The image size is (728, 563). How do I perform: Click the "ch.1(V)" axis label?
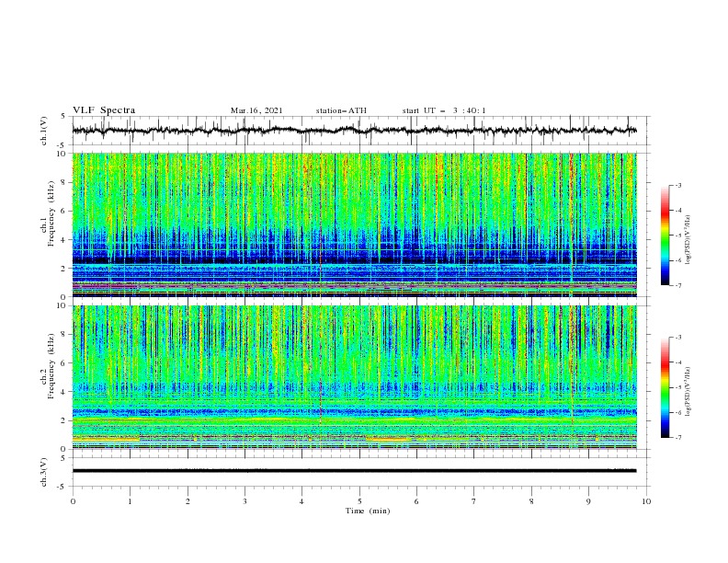click(44, 131)
